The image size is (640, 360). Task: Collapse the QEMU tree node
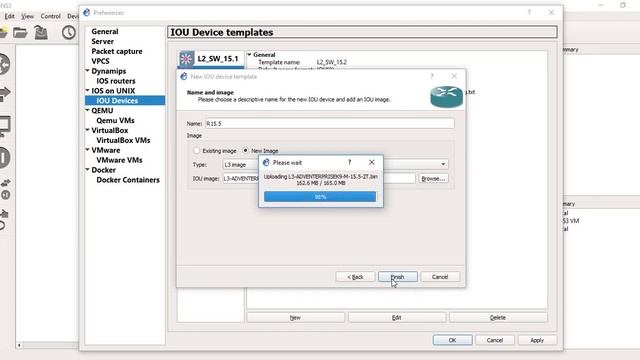[87, 110]
